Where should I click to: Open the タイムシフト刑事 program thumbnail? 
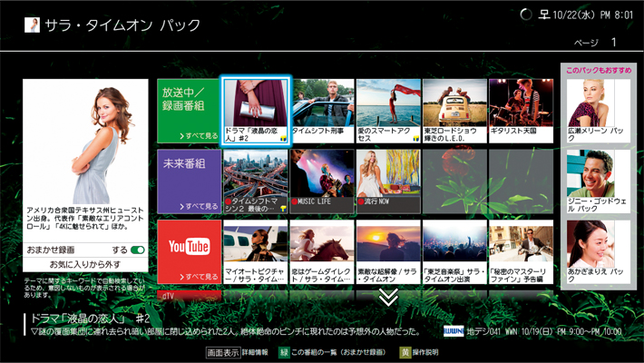tap(322, 111)
